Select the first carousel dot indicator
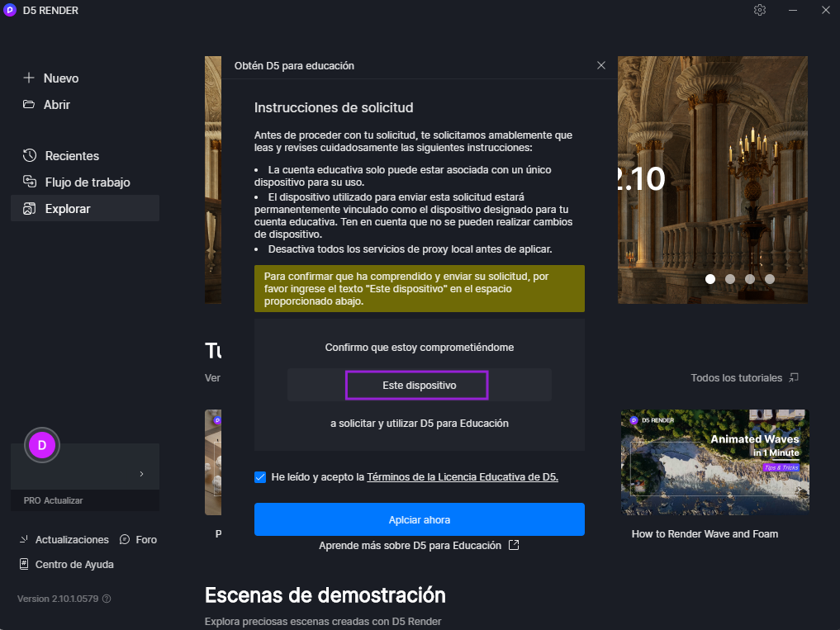 pyautogui.click(x=710, y=279)
